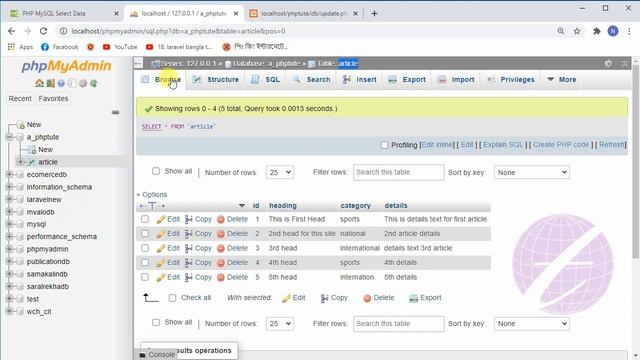Open the bottom Sort by key dropdown
Viewport: 640px width, 360px height.
[531, 324]
